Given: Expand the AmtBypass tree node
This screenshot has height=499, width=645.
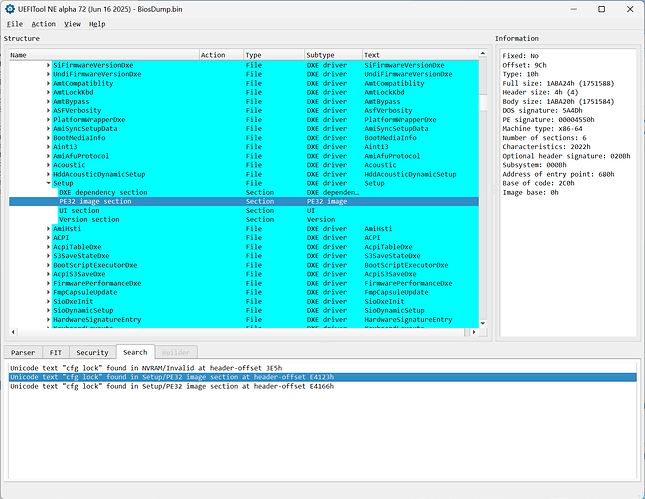Looking at the screenshot, I should (x=49, y=101).
